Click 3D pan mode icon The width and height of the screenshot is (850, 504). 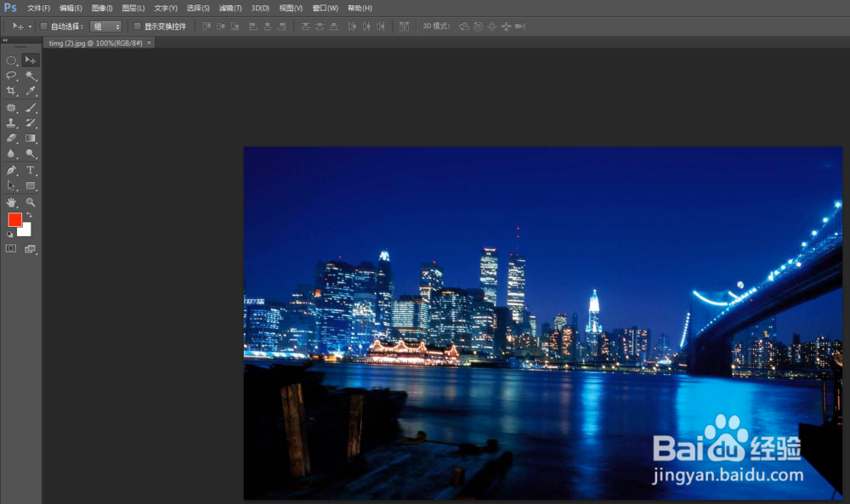coord(492,26)
